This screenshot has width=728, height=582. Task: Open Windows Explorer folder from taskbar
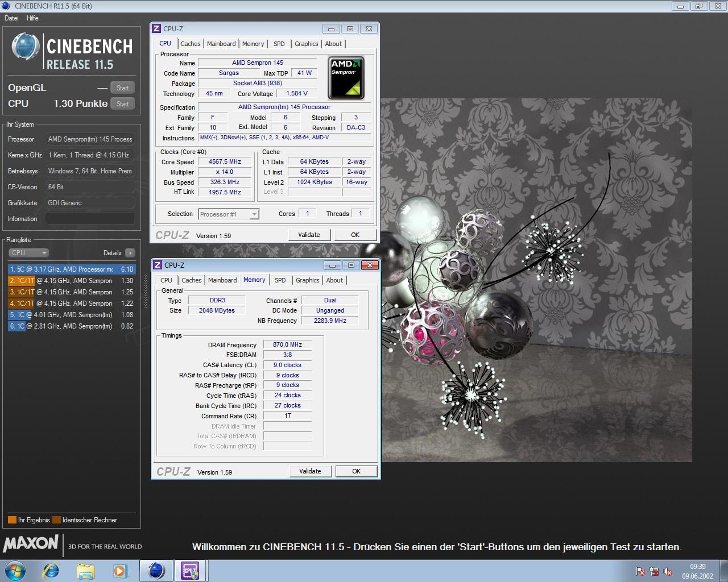(86, 571)
